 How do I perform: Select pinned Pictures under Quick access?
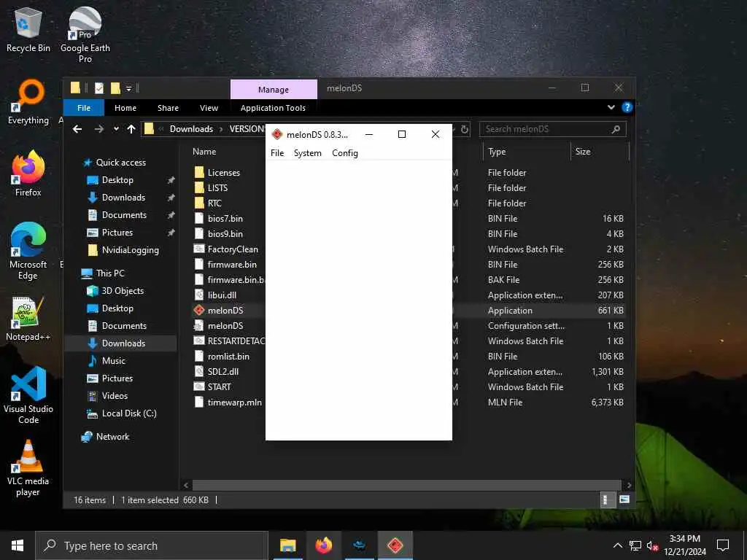click(117, 233)
